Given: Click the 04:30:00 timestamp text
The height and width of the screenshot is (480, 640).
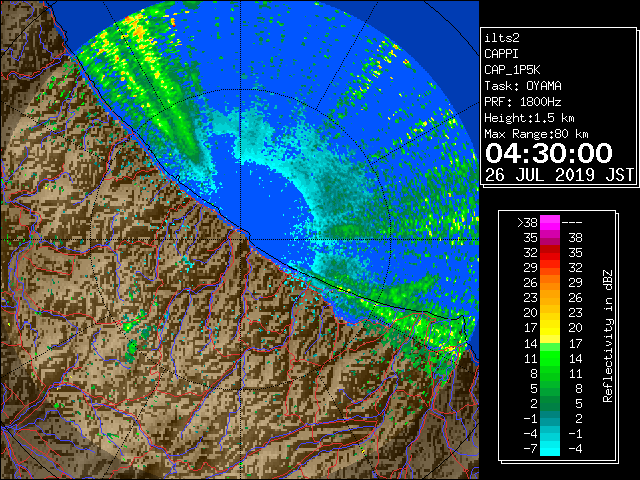Looking at the screenshot, I should pos(549,153).
